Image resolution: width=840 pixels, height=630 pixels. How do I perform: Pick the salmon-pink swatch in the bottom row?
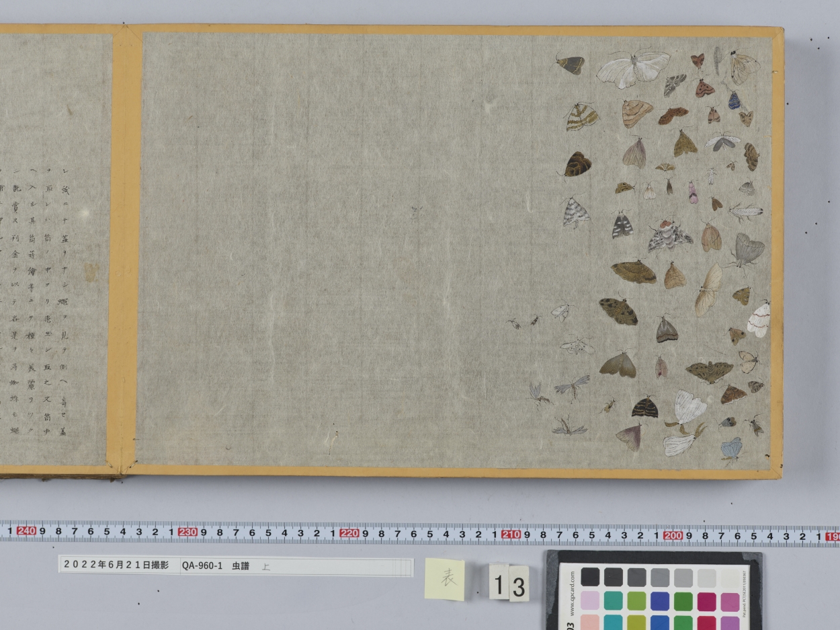point(591,622)
